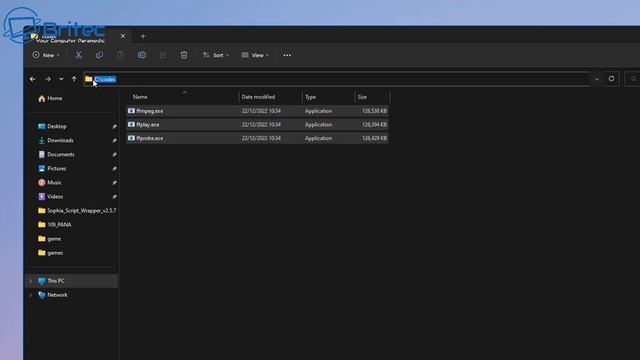Viewport: 640px width, 360px height.
Task: Click the Share icon in toolbar
Action: [162, 55]
